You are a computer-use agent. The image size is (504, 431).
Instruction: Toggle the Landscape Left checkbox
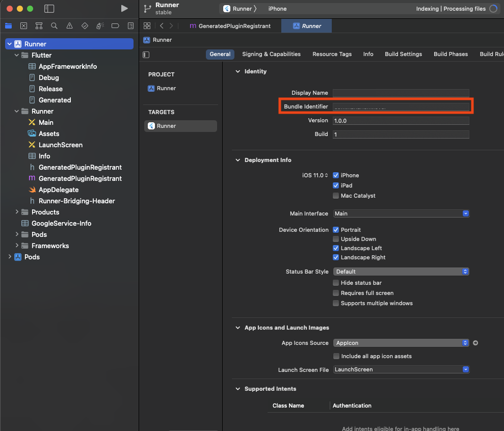click(x=335, y=248)
